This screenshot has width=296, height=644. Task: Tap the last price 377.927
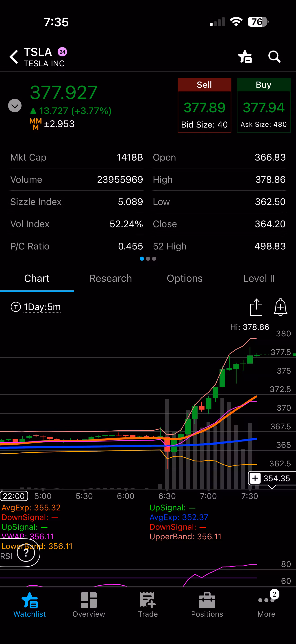click(x=64, y=93)
